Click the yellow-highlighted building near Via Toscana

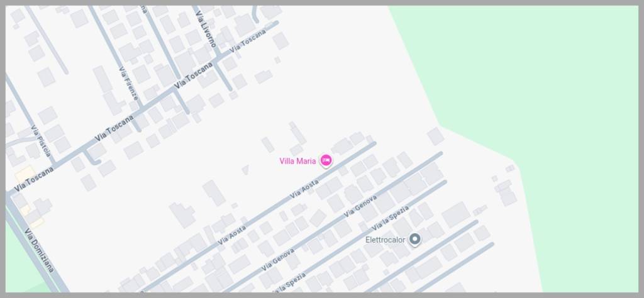pos(25,175)
